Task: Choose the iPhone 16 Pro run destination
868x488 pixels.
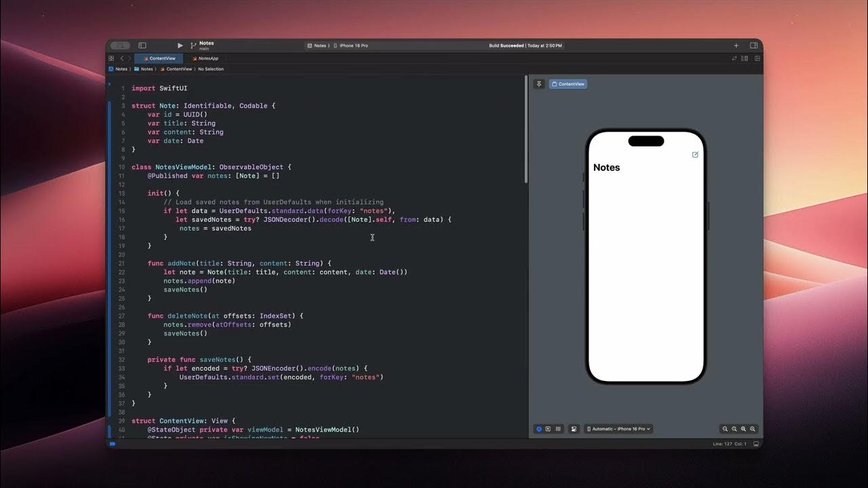Action: [x=351, y=45]
